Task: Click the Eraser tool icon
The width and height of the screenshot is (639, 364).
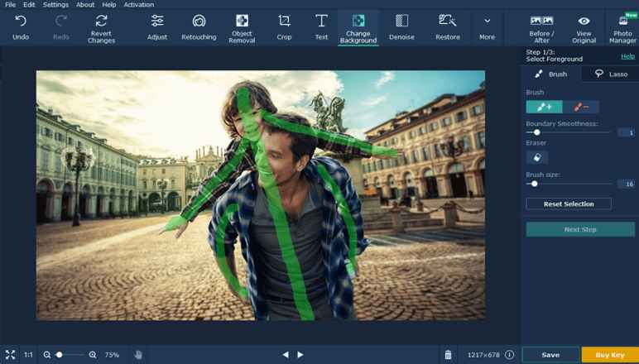Action: point(537,157)
